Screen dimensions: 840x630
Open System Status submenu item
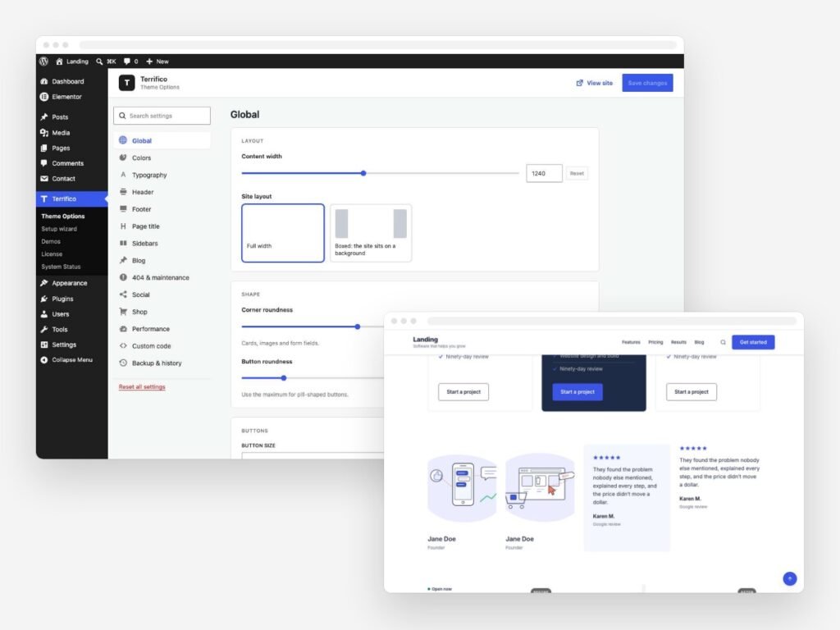coord(61,267)
